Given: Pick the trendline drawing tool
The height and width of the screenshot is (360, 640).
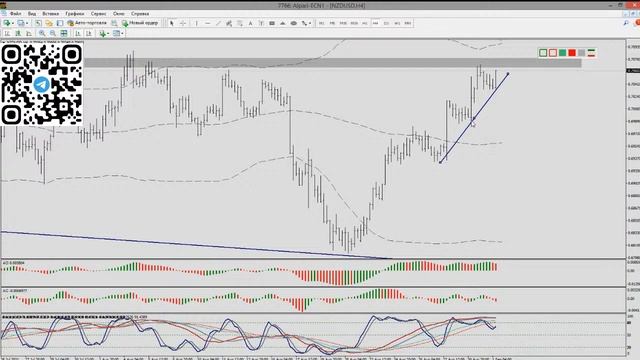Looking at the screenshot, I should [218, 23].
